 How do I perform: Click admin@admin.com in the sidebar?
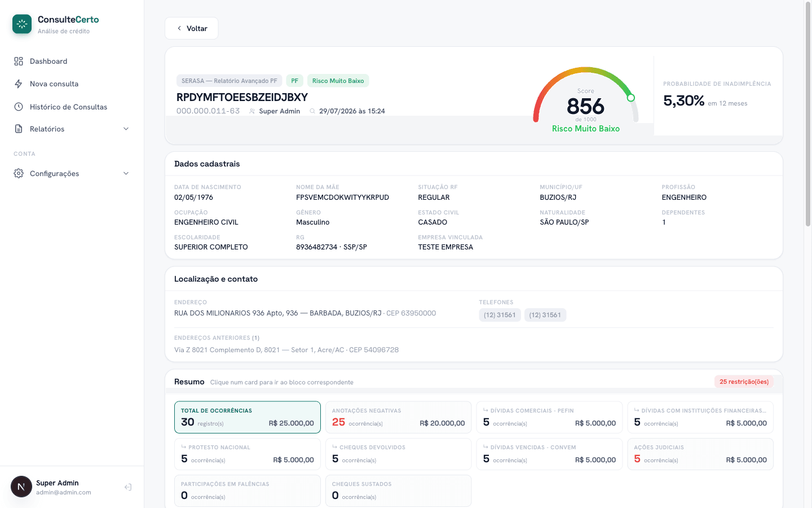64,492
